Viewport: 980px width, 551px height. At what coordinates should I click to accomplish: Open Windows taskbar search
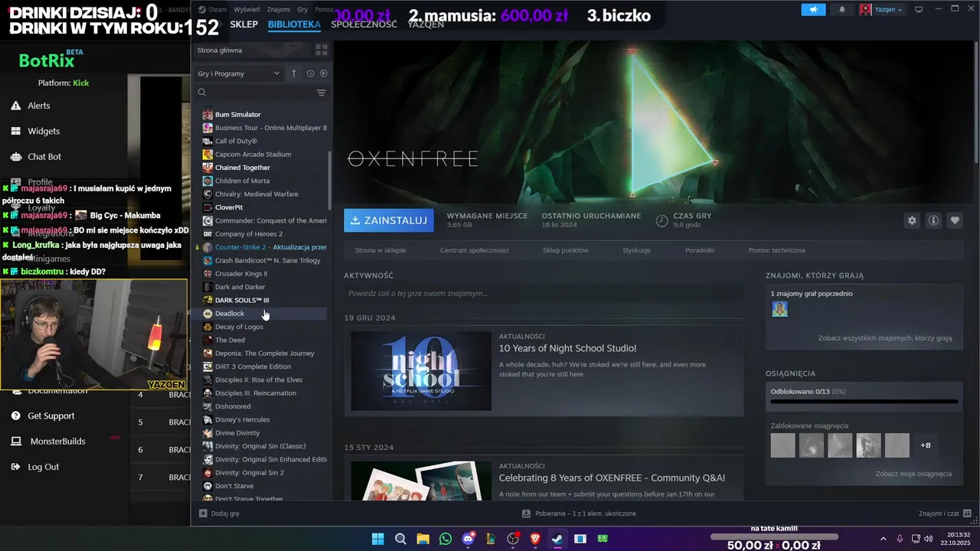point(400,539)
